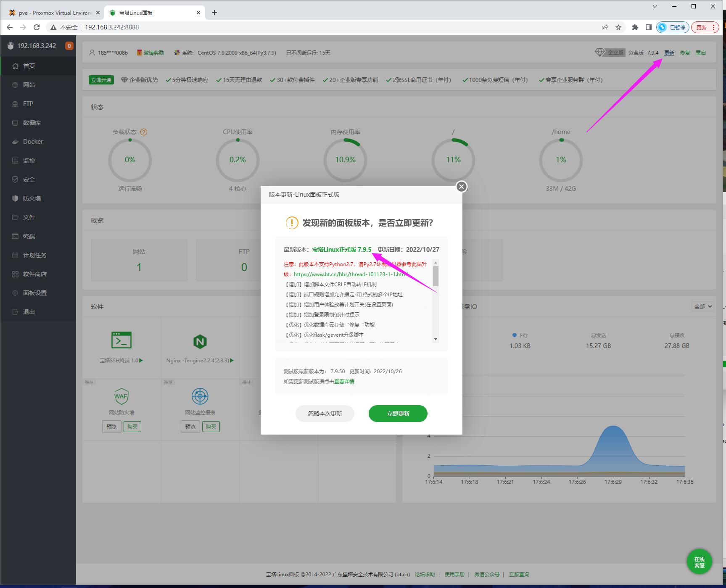
Task: Open the bt.cn thread link in changelog
Action: (x=351, y=274)
